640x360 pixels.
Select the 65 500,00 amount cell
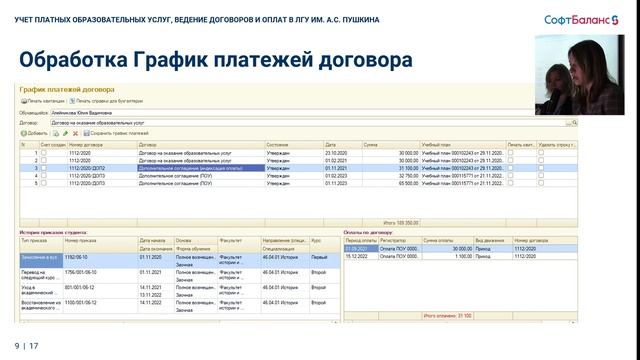(x=391, y=184)
